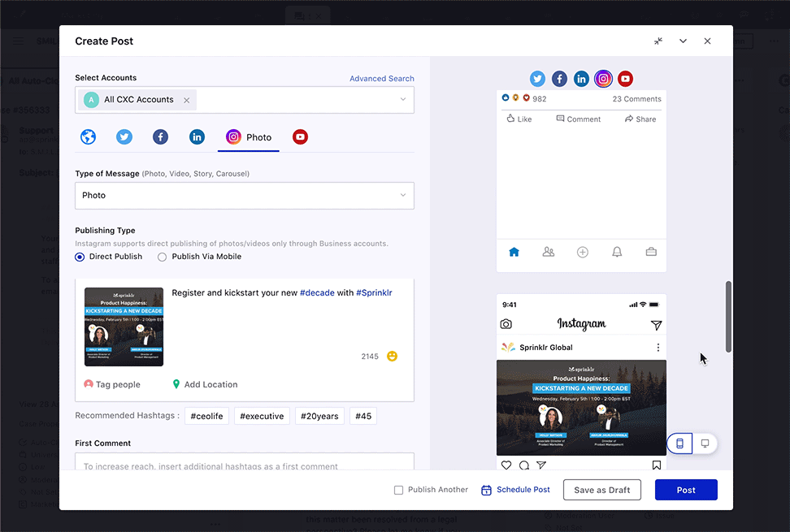Click the First Comment input field
The height and width of the screenshot is (532, 790).
pos(245,462)
